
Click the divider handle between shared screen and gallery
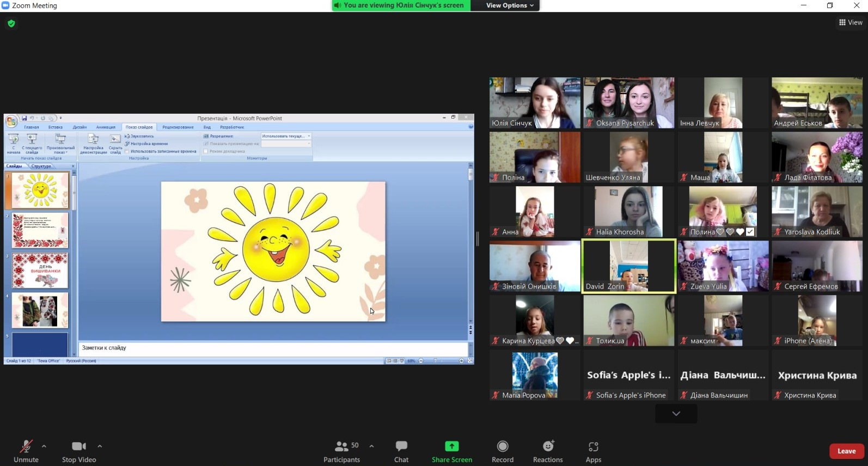(478, 238)
